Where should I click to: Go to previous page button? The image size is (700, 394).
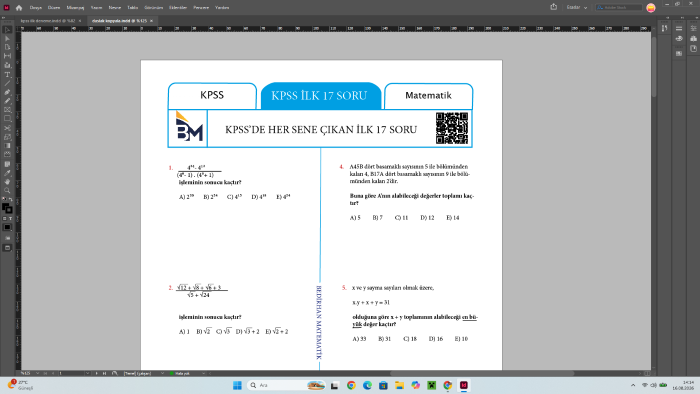click(x=53, y=373)
